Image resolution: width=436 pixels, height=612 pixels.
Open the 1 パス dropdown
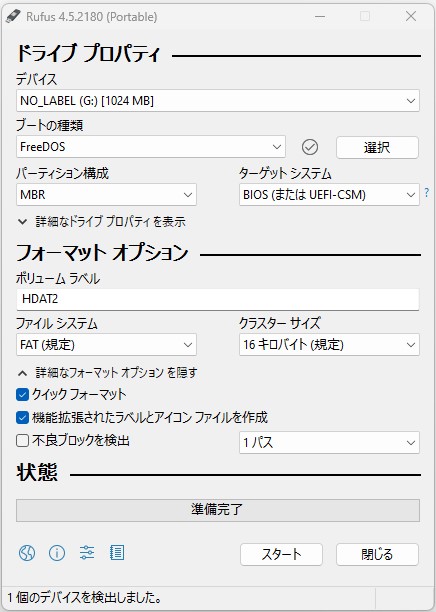(329, 442)
